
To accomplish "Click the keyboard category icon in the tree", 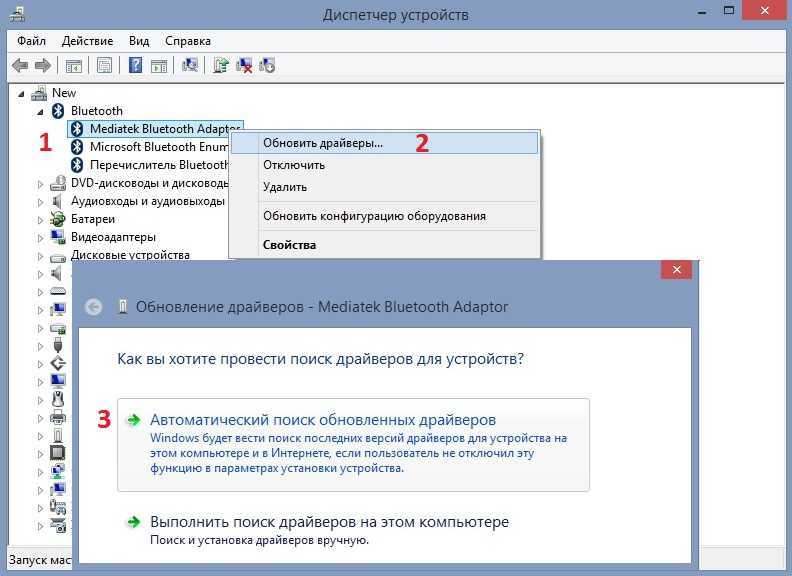I will [x=58, y=292].
